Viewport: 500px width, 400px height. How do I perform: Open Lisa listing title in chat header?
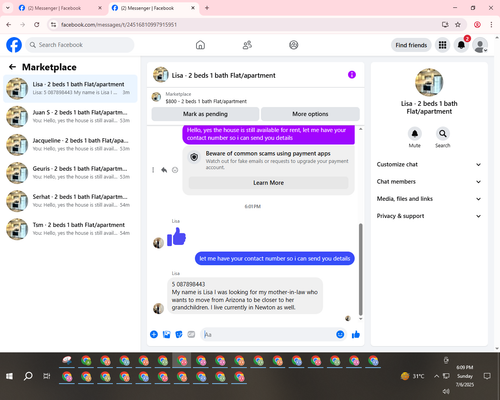[x=223, y=75]
